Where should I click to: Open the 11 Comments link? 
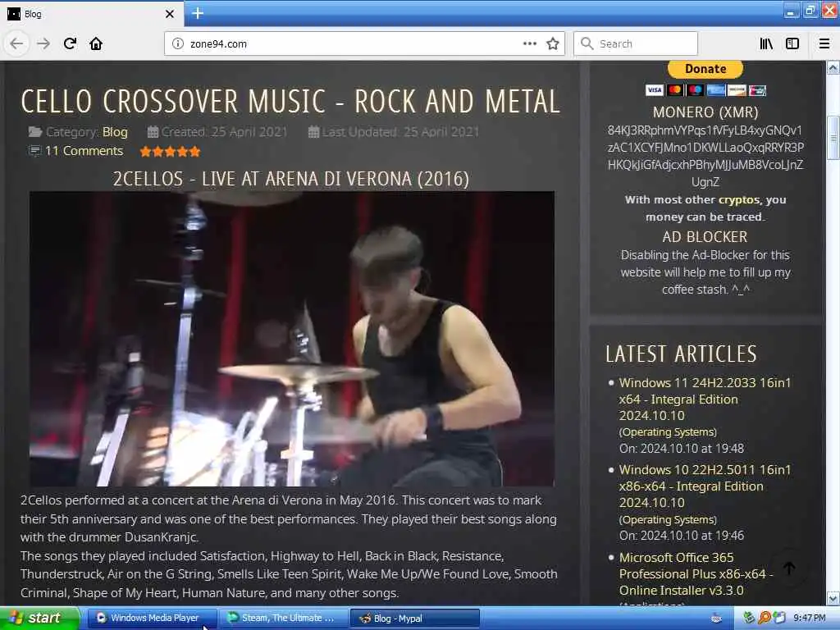click(84, 151)
